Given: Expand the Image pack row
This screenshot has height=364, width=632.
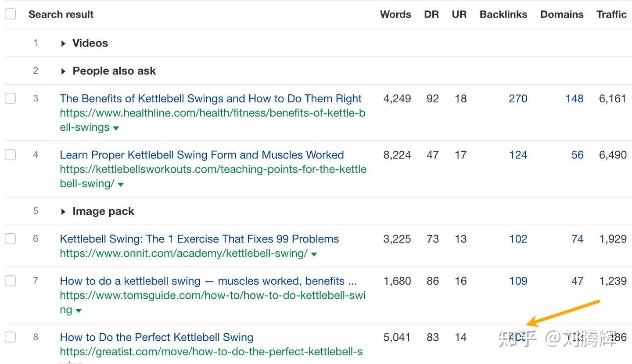Looking at the screenshot, I should (x=64, y=211).
